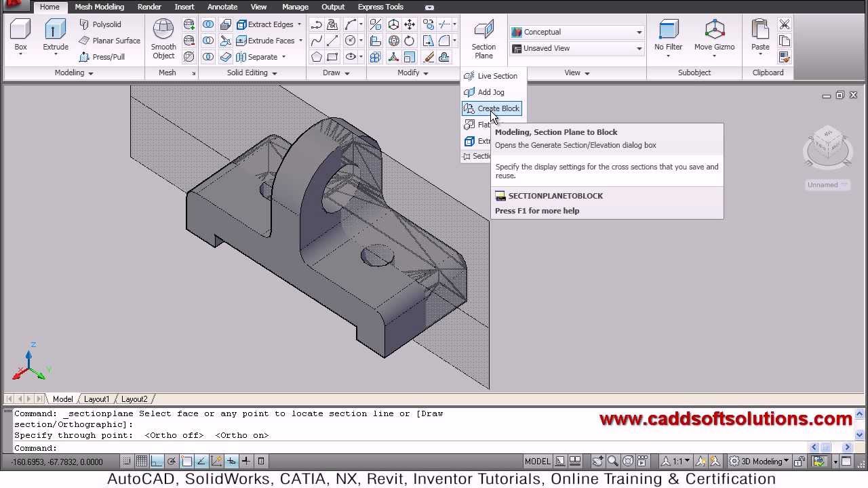Viewport: 868px width, 488px height.
Task: Select the Polygon draw tool
Action: (x=317, y=57)
